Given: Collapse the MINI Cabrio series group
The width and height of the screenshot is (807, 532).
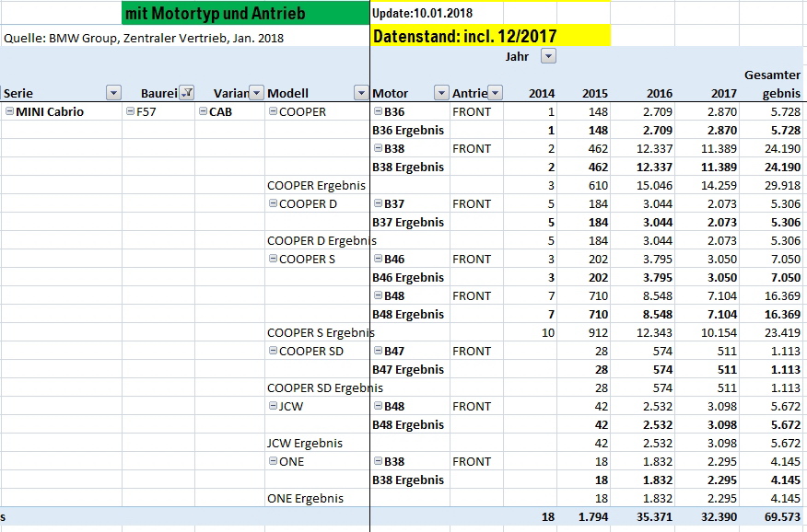Looking at the screenshot, I should pyautogui.click(x=9, y=111).
